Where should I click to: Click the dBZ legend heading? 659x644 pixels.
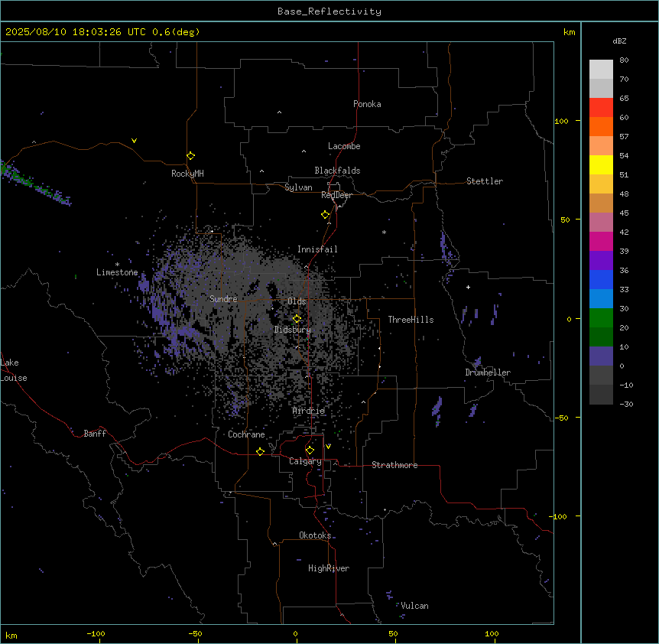tap(619, 41)
